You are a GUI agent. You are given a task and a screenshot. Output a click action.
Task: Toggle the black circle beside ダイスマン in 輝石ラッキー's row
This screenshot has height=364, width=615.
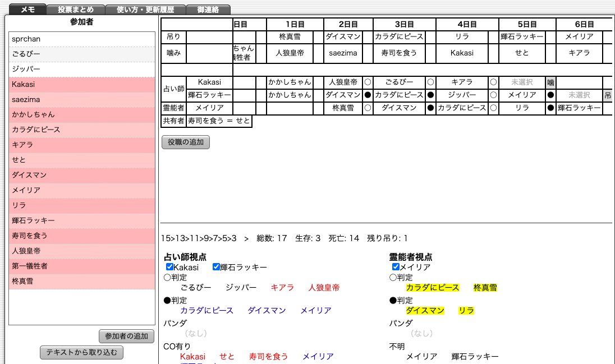pos(368,95)
